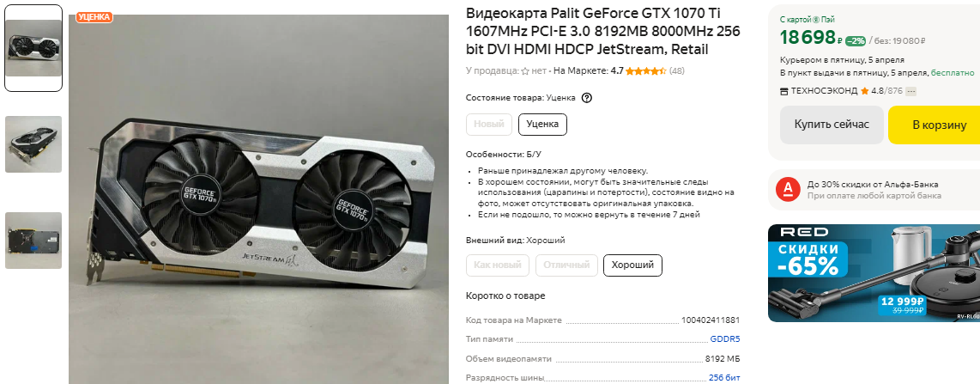
Task: Select the Уценка condition option
Action: coord(542,124)
